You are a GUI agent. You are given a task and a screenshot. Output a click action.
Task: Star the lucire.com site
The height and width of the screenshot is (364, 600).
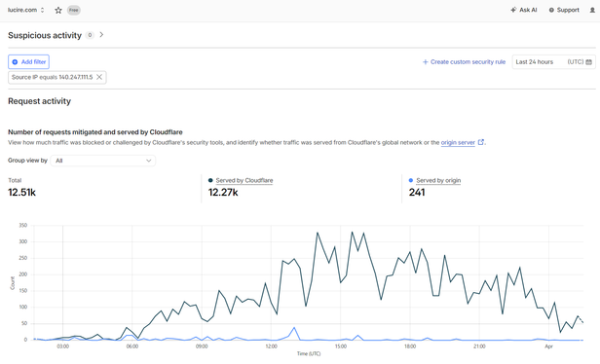[x=58, y=11]
